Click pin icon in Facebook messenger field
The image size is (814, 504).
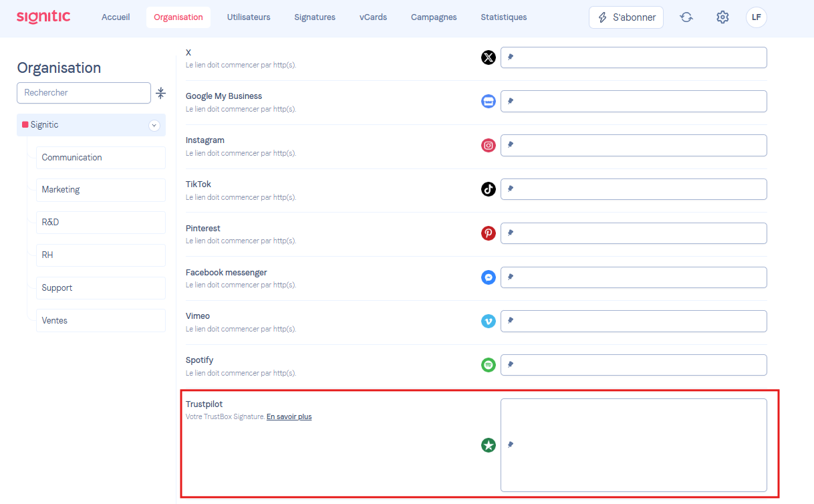pos(510,277)
